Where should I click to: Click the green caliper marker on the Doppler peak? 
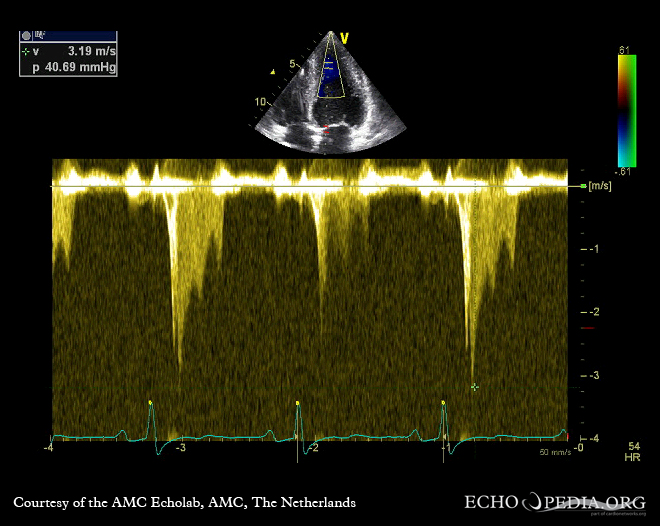474,386
